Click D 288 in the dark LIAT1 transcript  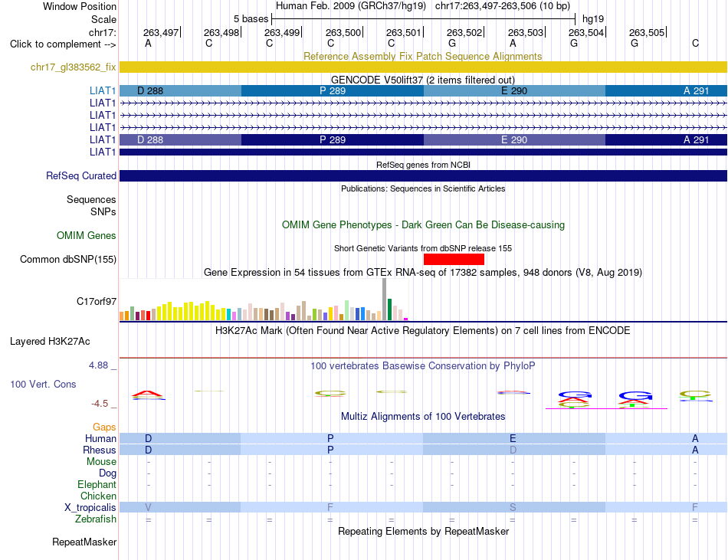point(181,139)
